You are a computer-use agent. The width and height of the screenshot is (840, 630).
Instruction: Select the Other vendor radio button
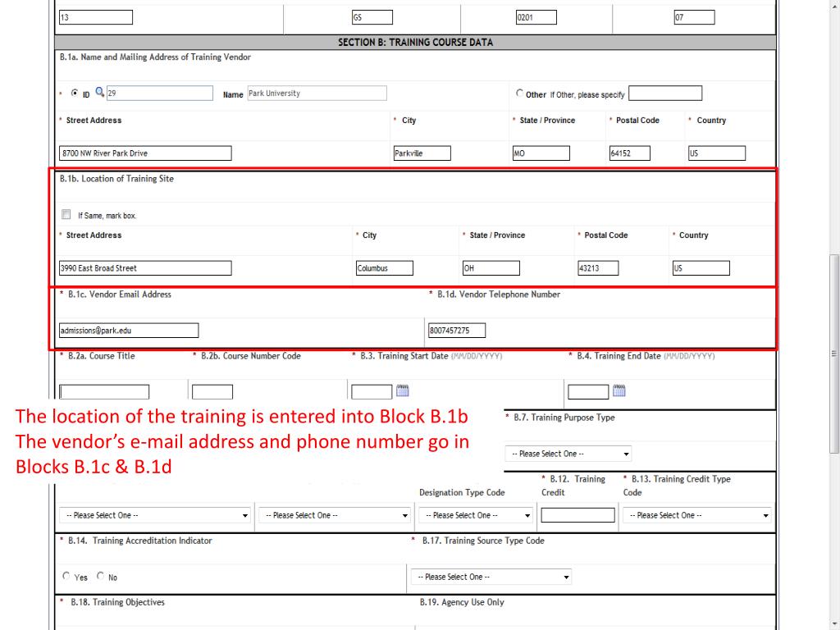[519, 93]
